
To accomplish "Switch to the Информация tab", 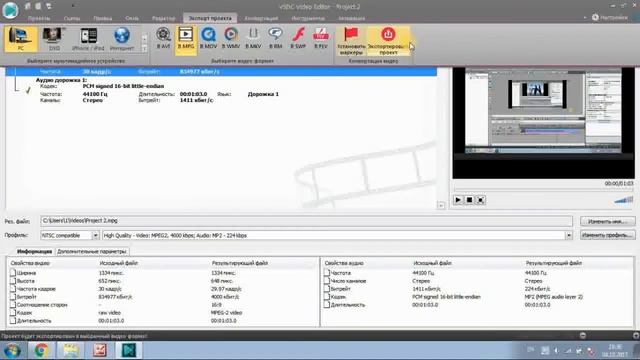I will pyautogui.click(x=34, y=251).
